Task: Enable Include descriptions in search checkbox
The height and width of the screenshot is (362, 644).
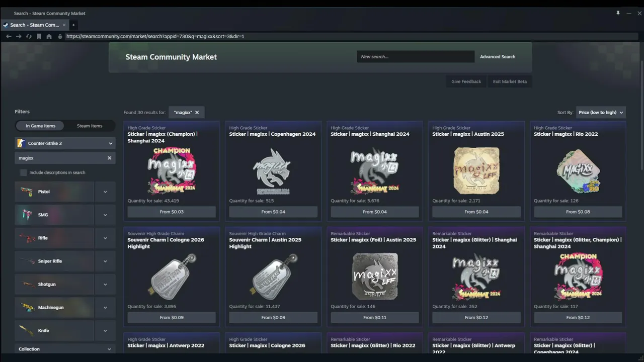Action: (x=23, y=172)
